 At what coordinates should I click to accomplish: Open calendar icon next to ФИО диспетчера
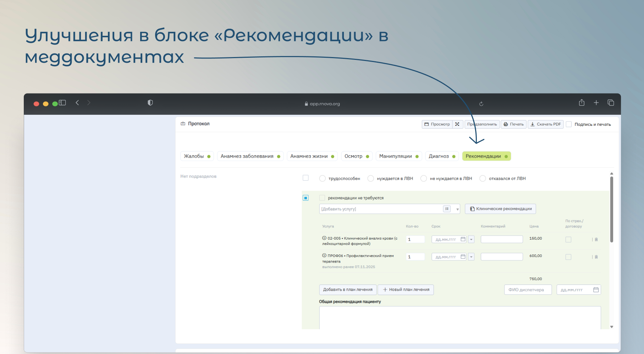click(596, 290)
